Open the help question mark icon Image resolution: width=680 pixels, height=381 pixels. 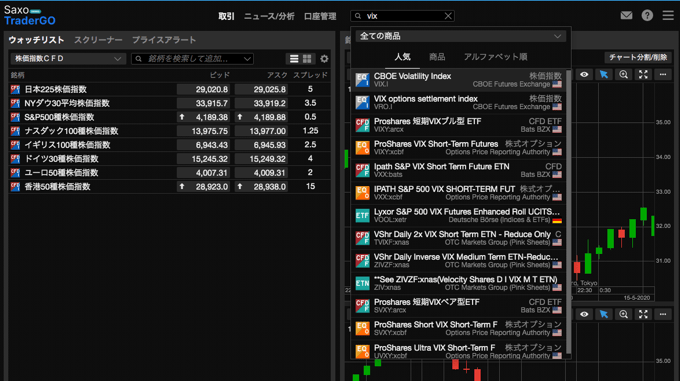(x=647, y=16)
